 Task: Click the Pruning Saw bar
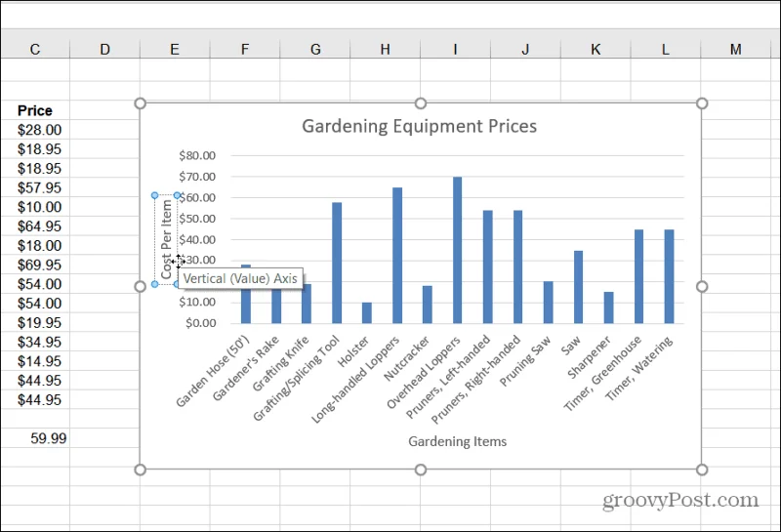pyautogui.click(x=548, y=303)
